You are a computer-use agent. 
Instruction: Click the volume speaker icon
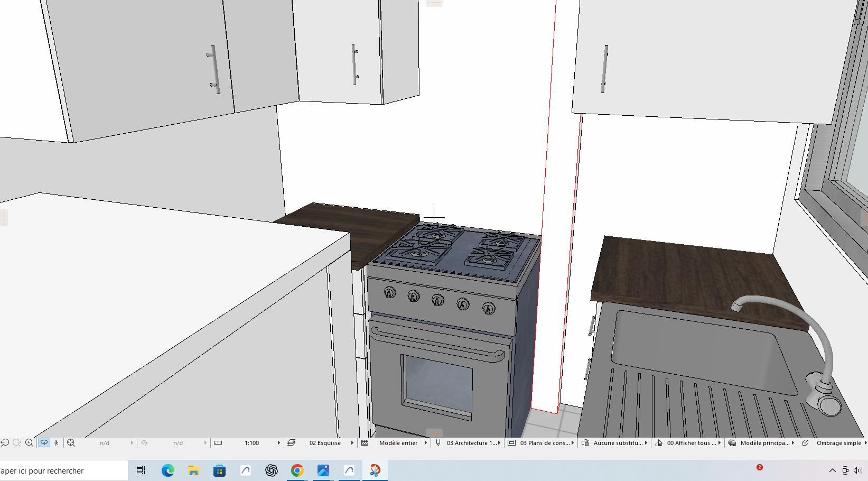[857, 470]
